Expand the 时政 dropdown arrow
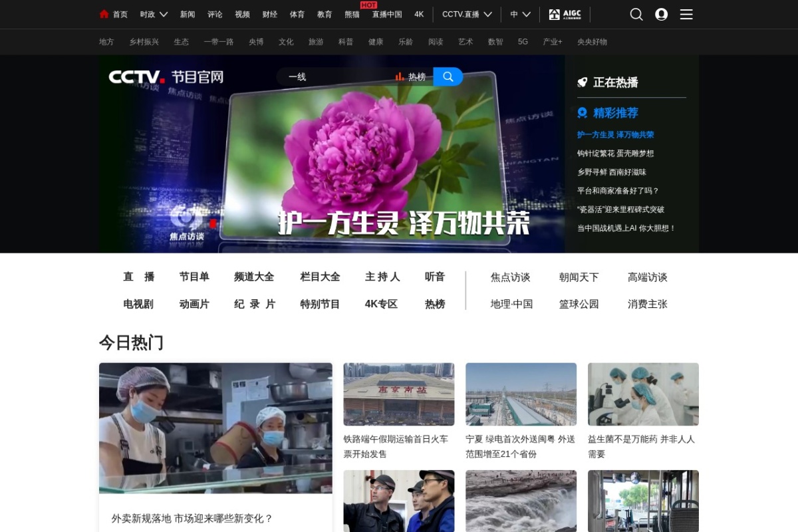798x532 pixels. [164, 14]
